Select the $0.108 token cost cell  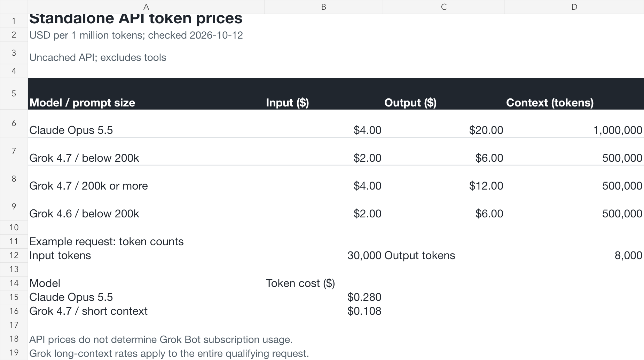tap(324, 311)
